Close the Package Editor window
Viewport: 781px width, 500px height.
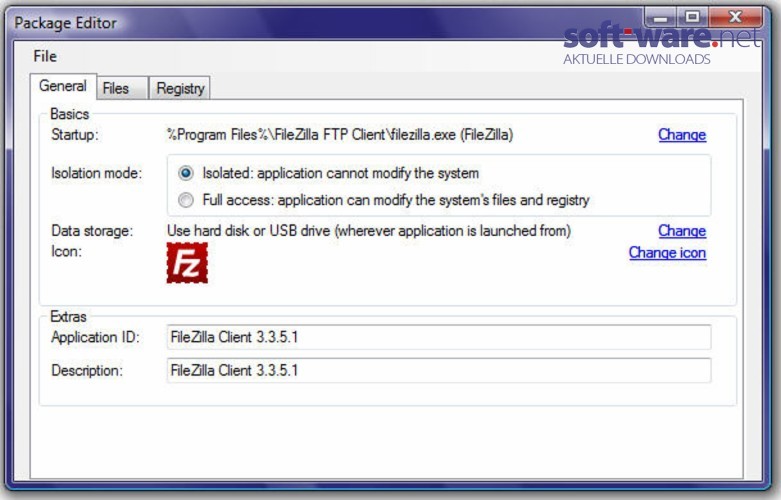(x=735, y=17)
